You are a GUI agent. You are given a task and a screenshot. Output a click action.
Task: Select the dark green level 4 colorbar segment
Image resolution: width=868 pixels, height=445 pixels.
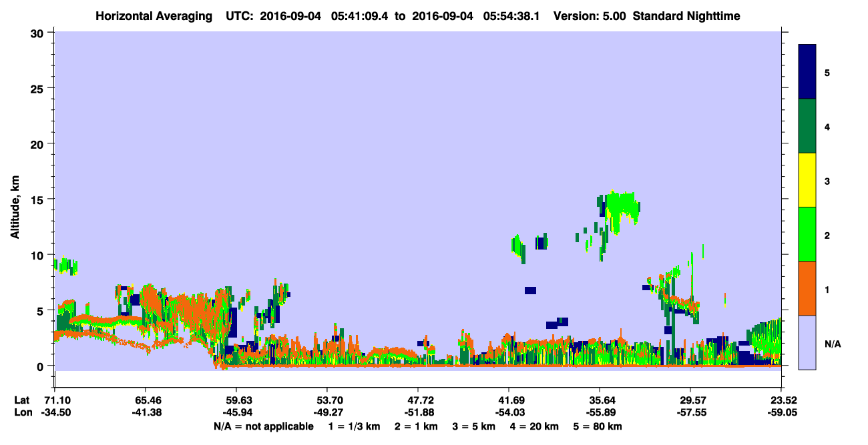pyautogui.click(x=807, y=126)
